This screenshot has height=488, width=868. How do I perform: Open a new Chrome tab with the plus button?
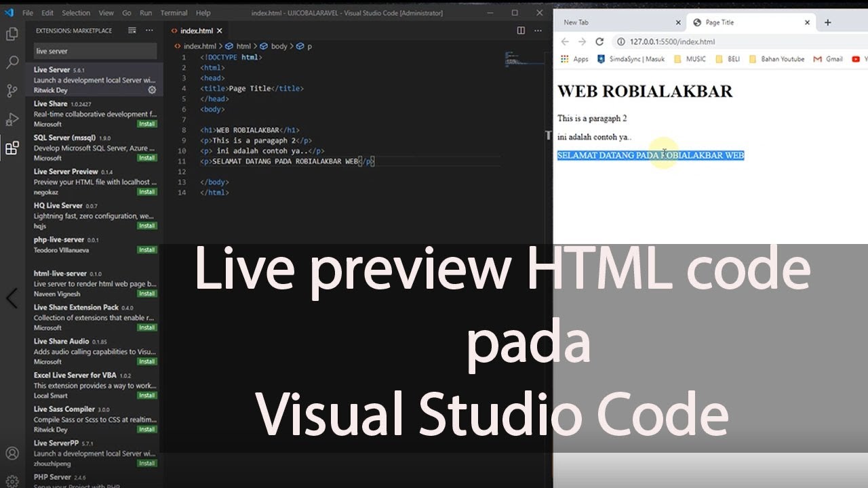point(827,22)
